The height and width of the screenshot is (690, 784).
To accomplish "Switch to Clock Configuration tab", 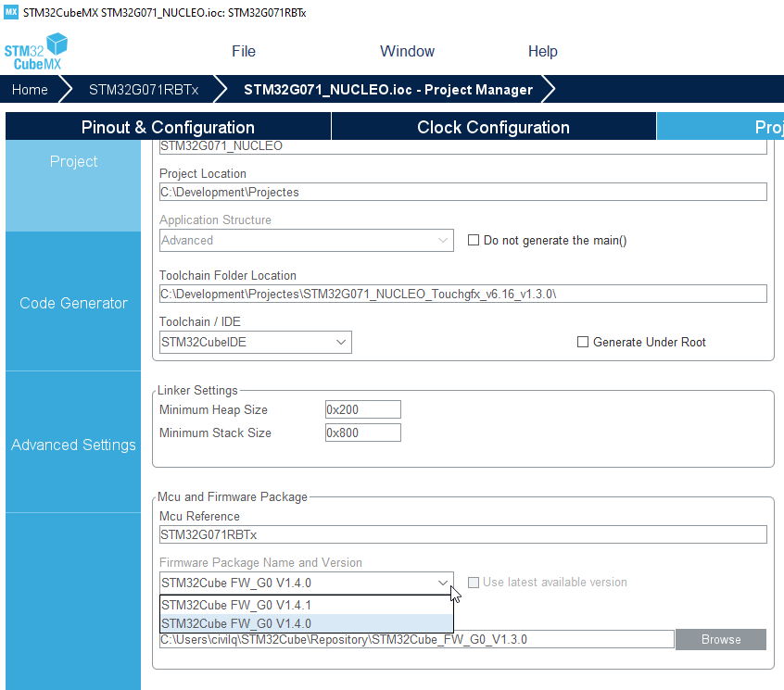I will [493, 127].
